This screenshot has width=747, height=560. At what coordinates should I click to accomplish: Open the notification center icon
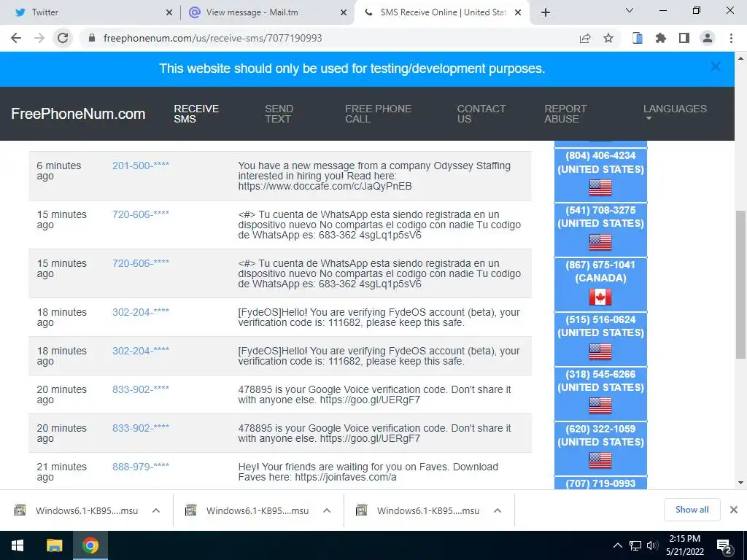pyautogui.click(x=724, y=546)
